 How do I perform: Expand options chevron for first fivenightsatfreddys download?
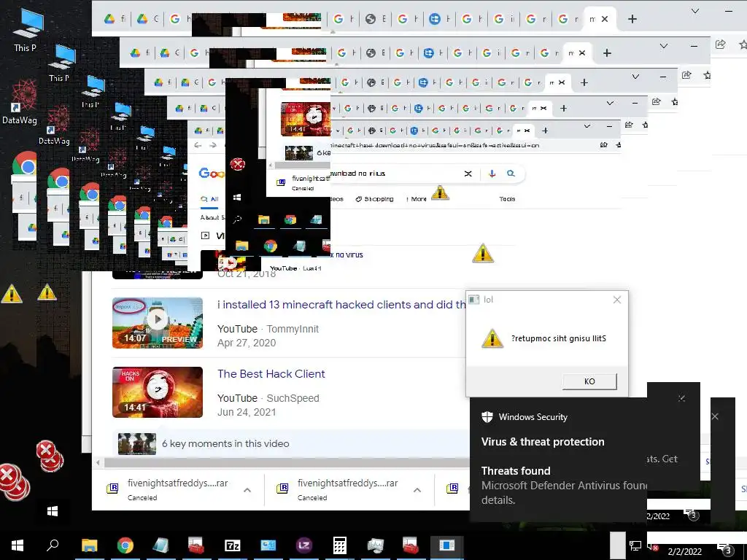point(247,490)
